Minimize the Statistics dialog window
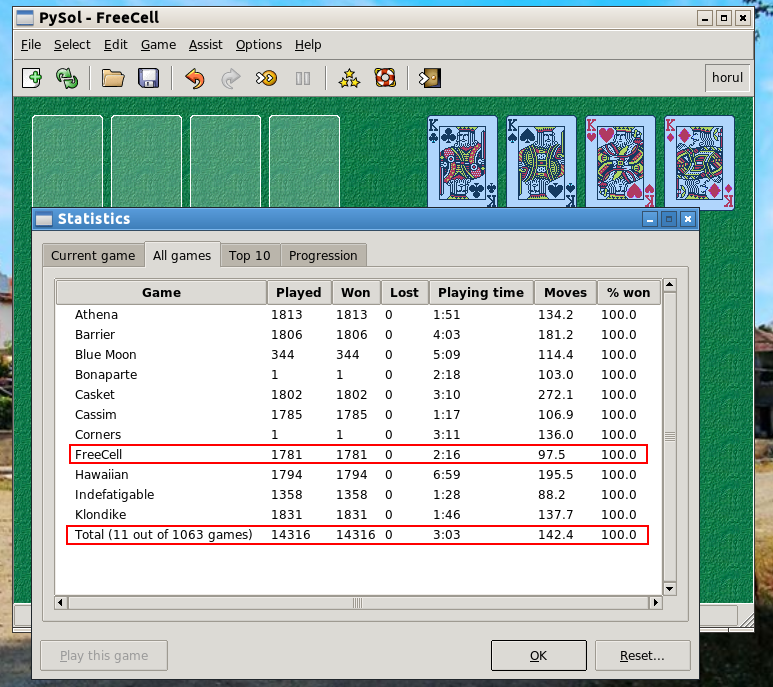773x687 pixels. click(650, 219)
